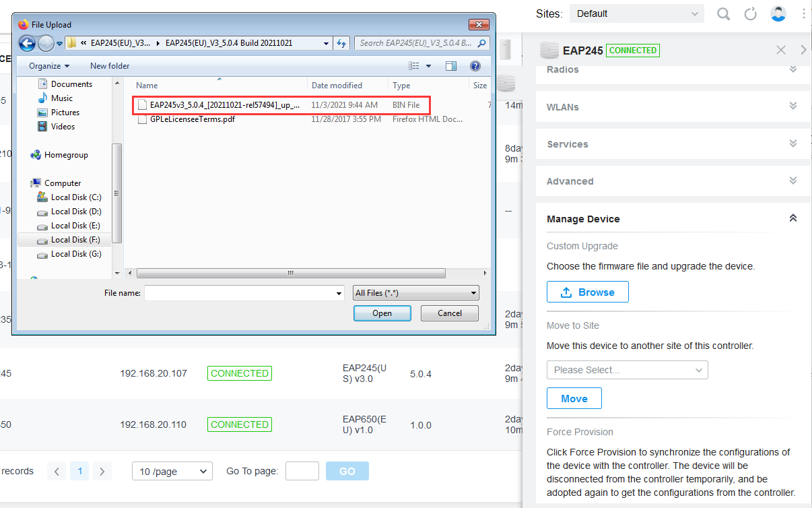Viewport: 812px width, 508px height.
Task: Go to previous page in device list
Action: pyautogui.click(x=57, y=471)
